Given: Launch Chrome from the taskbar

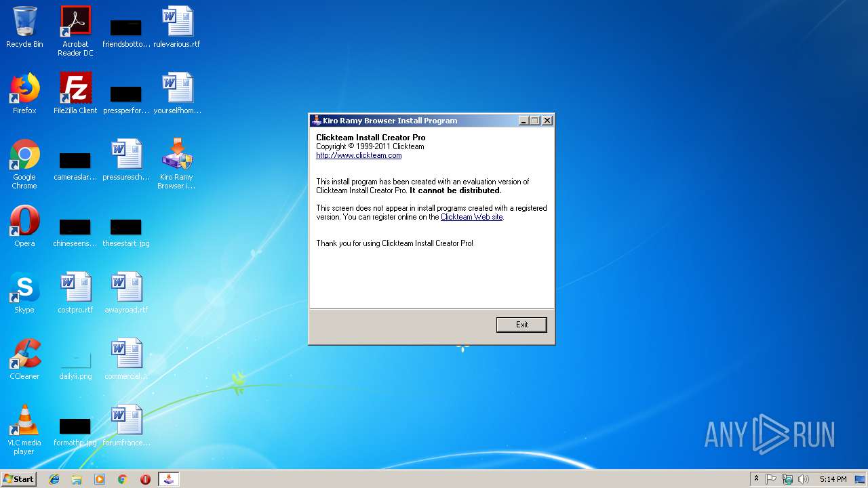Looking at the screenshot, I should pyautogui.click(x=123, y=479).
